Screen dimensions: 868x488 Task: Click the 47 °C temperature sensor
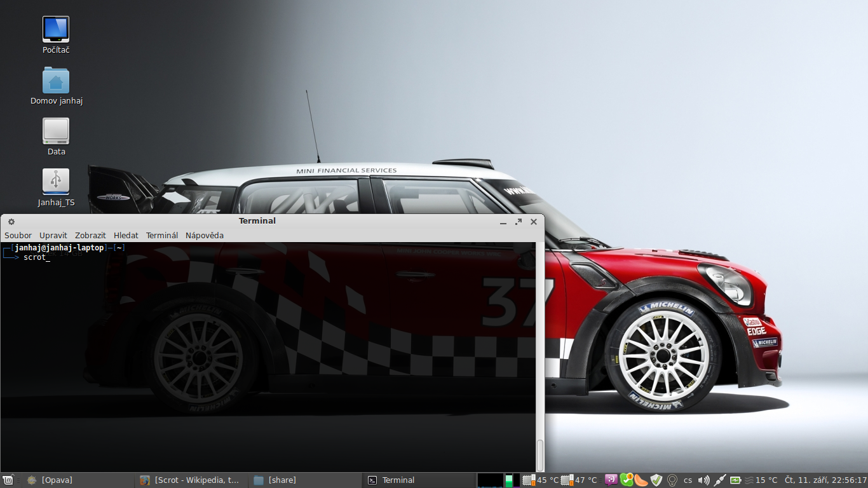pyautogui.click(x=579, y=480)
